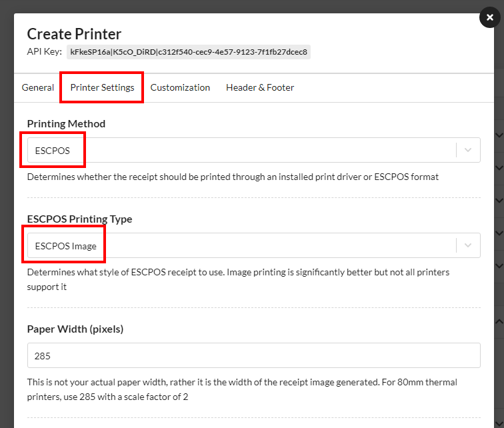Click the Create Printer heading
The height and width of the screenshot is (428, 504).
point(74,34)
